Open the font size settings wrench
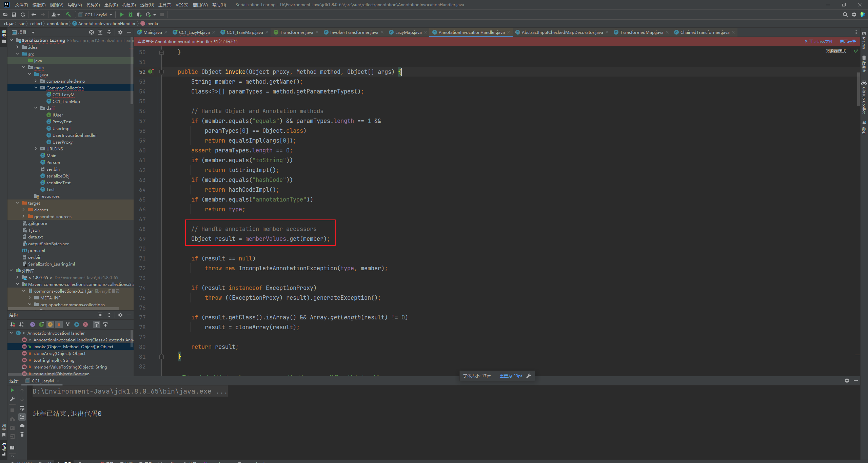 point(529,376)
